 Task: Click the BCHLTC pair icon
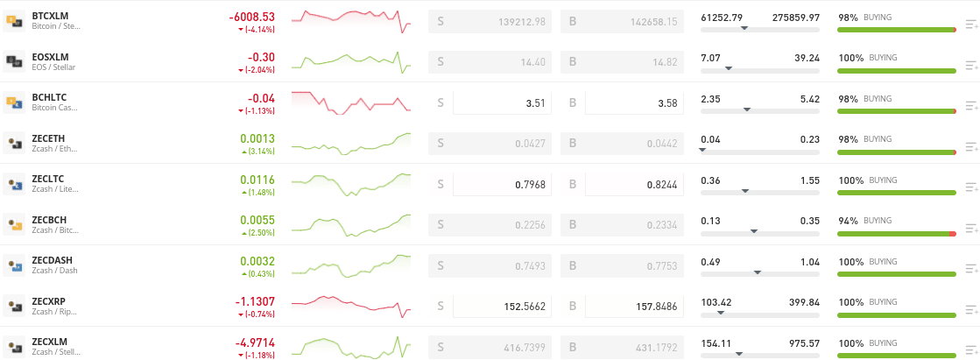pos(14,102)
